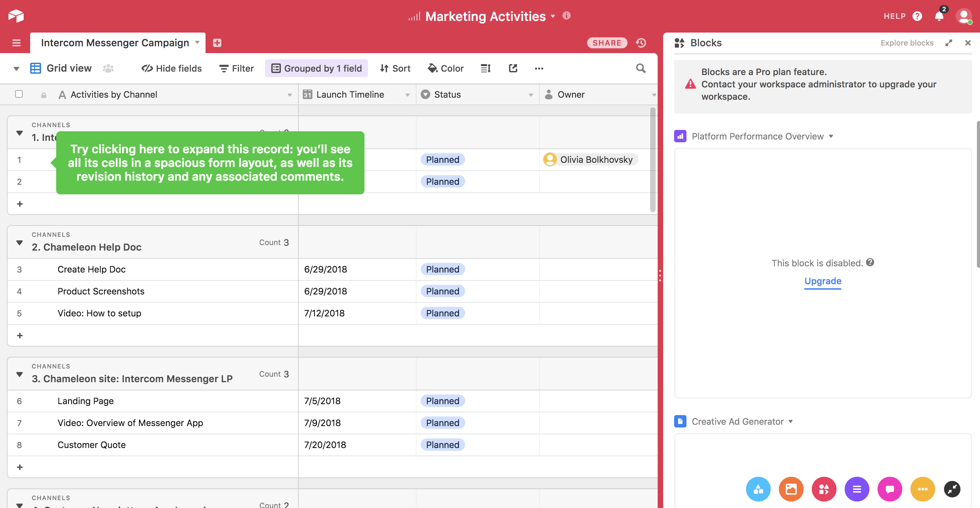Click the Platform Performance Overview block icon

(680, 136)
